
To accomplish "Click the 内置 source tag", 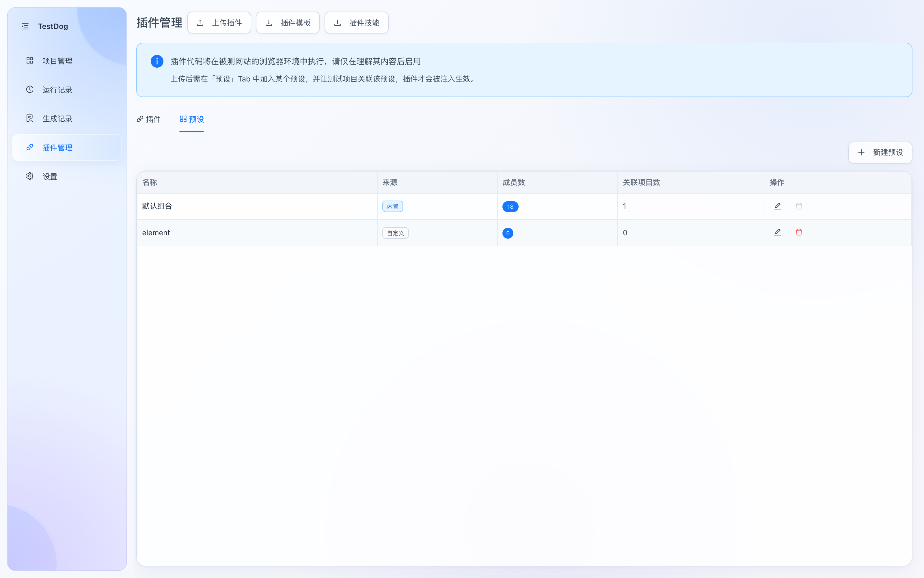I will 392,206.
